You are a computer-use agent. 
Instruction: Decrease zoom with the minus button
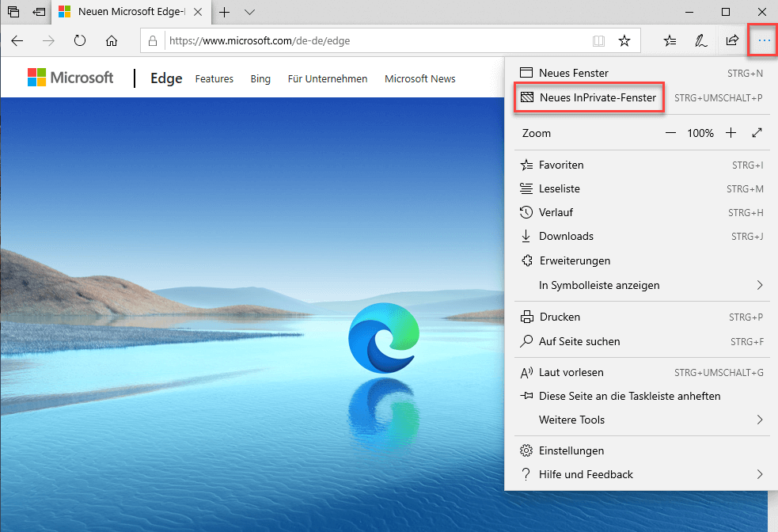(x=670, y=133)
